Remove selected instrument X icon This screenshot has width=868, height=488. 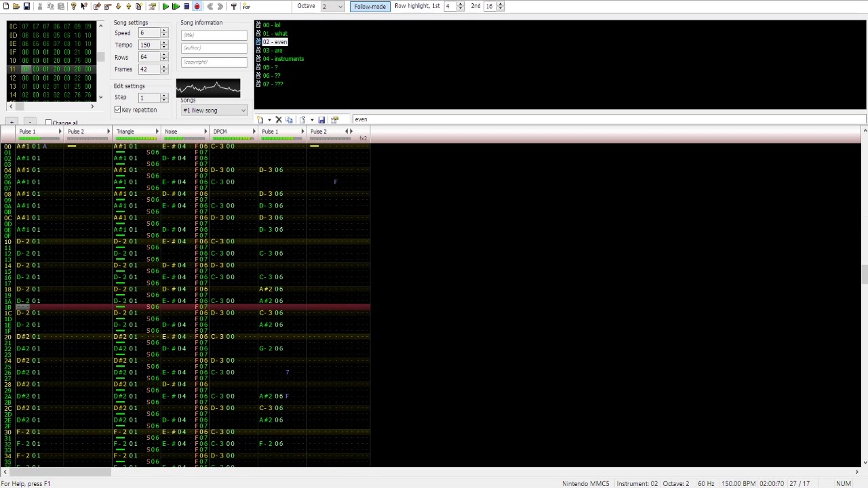(x=279, y=120)
